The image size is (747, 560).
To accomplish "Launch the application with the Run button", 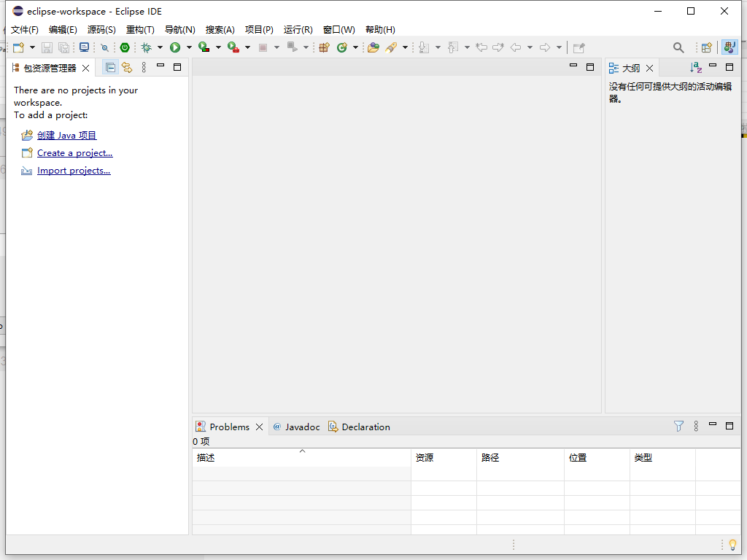I will pos(176,47).
